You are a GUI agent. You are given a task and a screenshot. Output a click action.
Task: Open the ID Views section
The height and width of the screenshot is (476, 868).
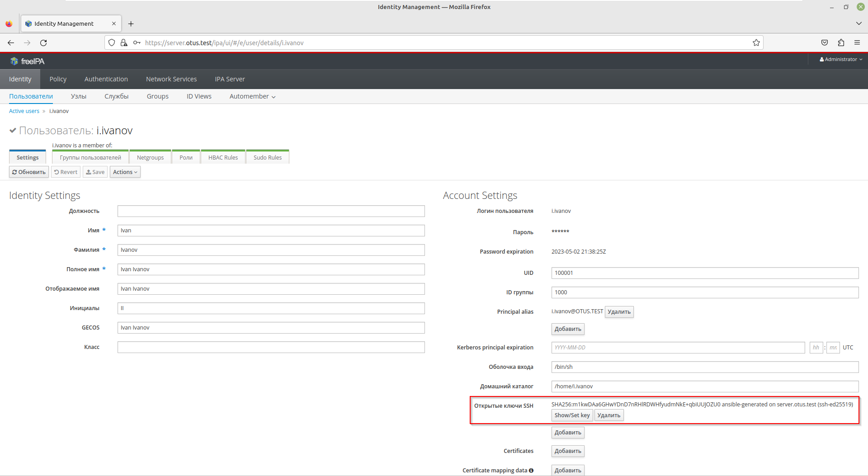click(x=199, y=96)
